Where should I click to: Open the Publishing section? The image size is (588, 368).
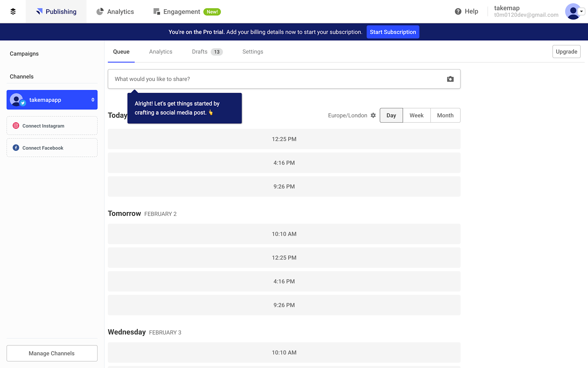point(56,12)
